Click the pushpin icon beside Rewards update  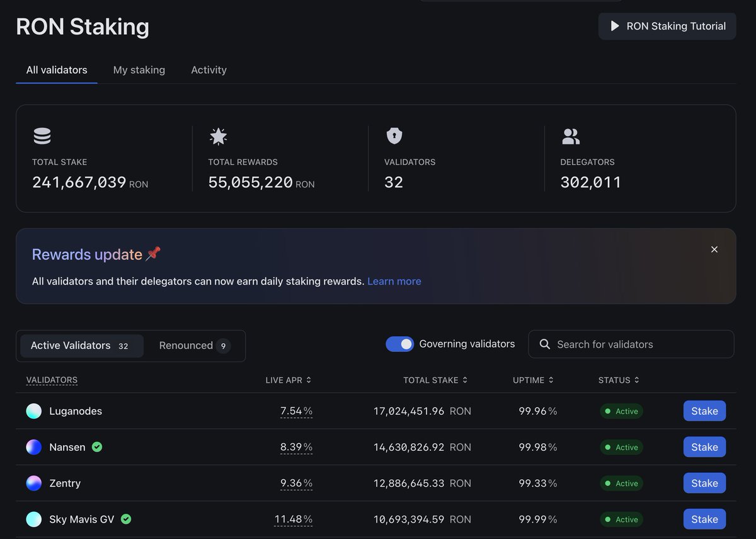(153, 254)
